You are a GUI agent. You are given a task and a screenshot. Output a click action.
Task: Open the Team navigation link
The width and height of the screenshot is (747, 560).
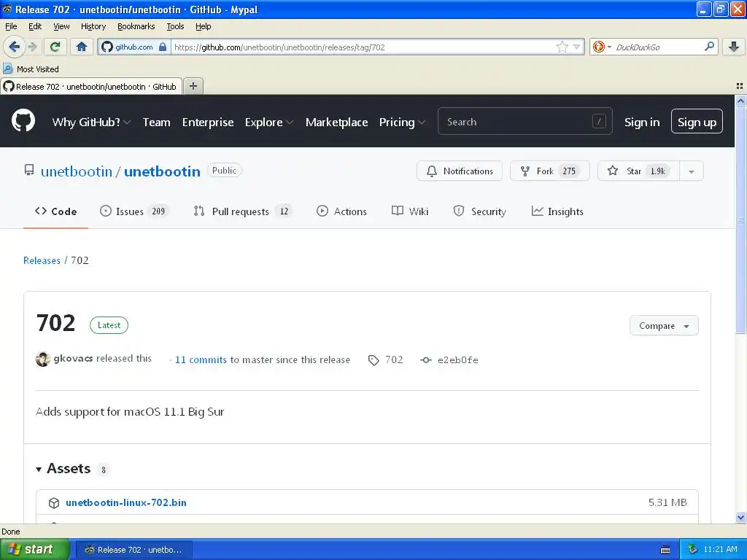point(156,122)
